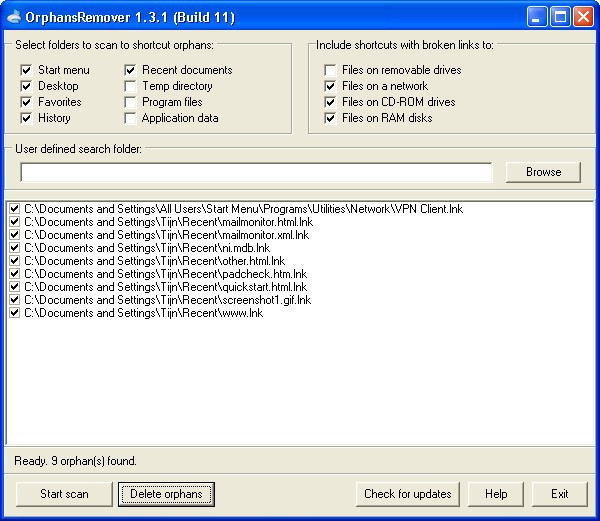This screenshot has width=600, height=521.
Task: Close the OrphansRemover window
Action: [583, 17]
